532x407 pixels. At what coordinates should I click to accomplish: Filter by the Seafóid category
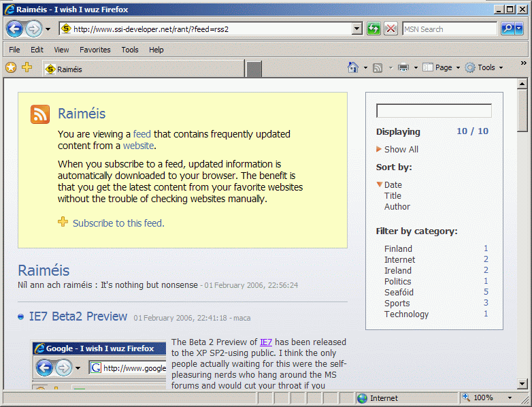tap(399, 292)
